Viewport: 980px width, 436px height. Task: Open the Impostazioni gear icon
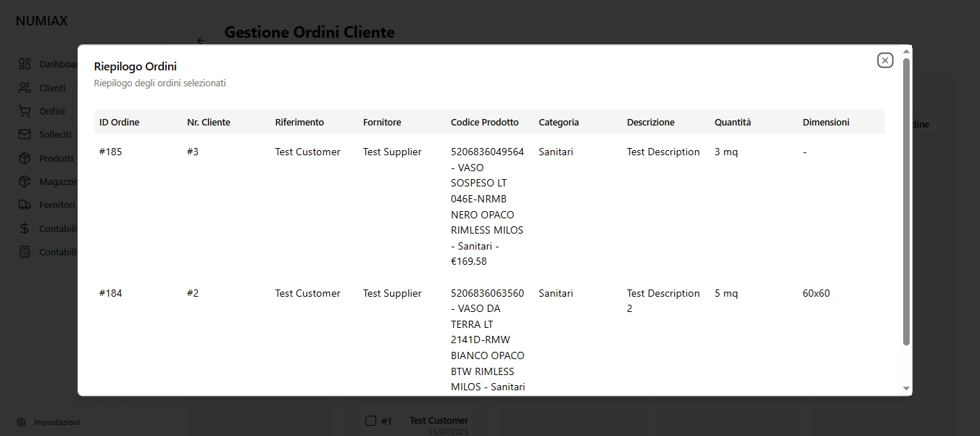tap(21, 422)
